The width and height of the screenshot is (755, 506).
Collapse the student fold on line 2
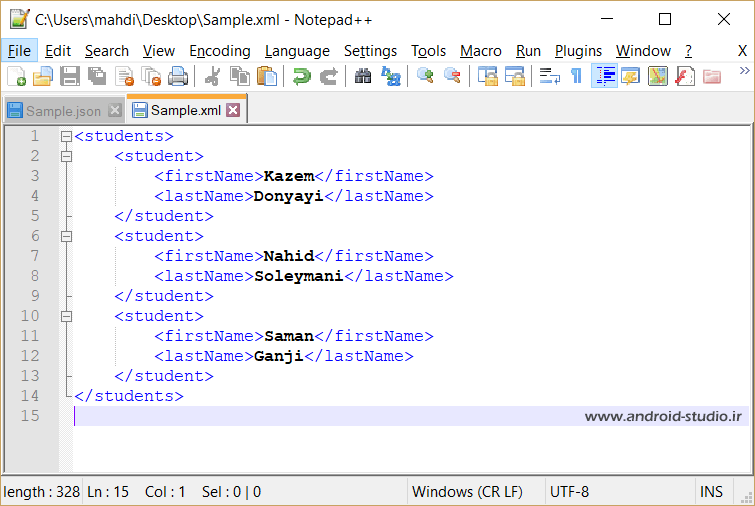66,156
